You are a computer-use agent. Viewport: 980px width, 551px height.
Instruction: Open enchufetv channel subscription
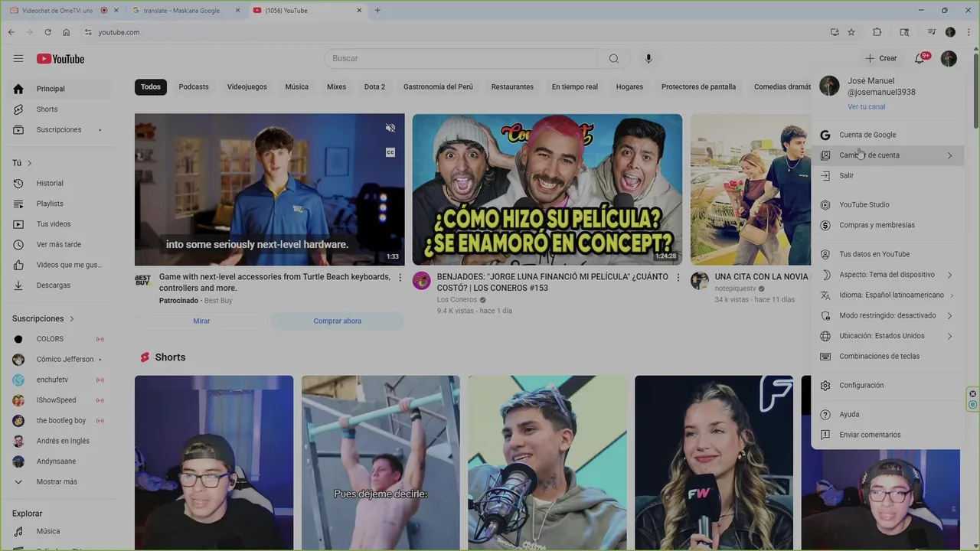[59, 380]
